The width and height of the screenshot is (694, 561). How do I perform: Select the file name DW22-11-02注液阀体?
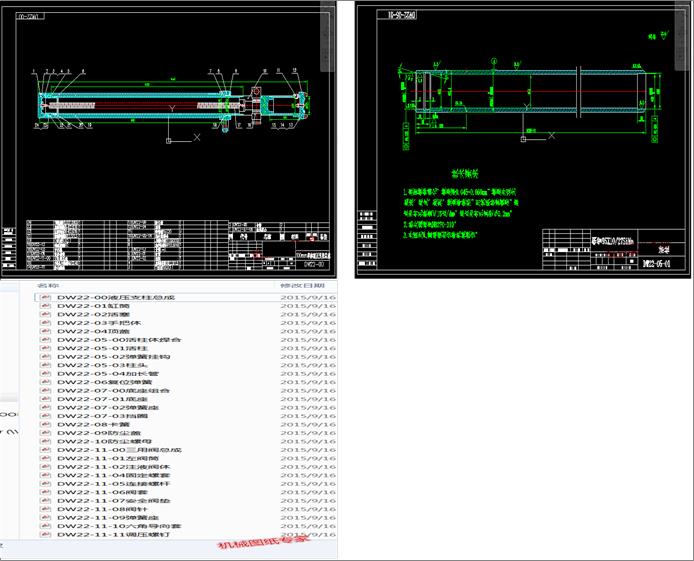pyautogui.click(x=113, y=467)
